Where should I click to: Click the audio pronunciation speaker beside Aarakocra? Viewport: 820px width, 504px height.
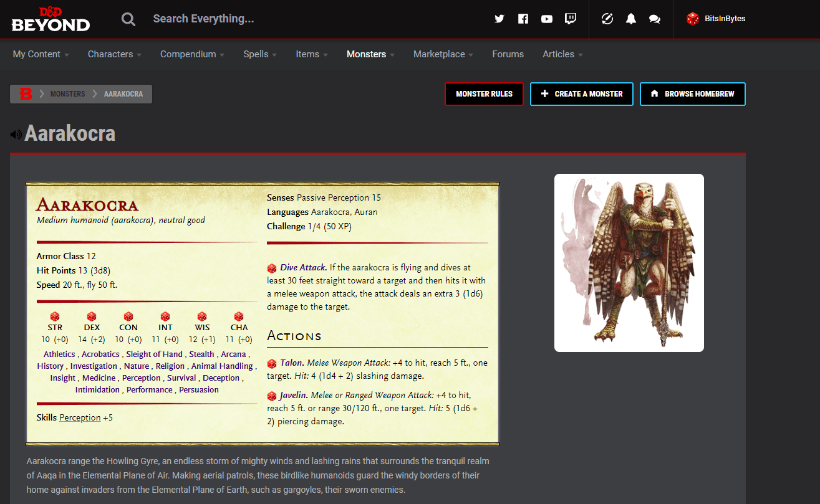click(15, 133)
